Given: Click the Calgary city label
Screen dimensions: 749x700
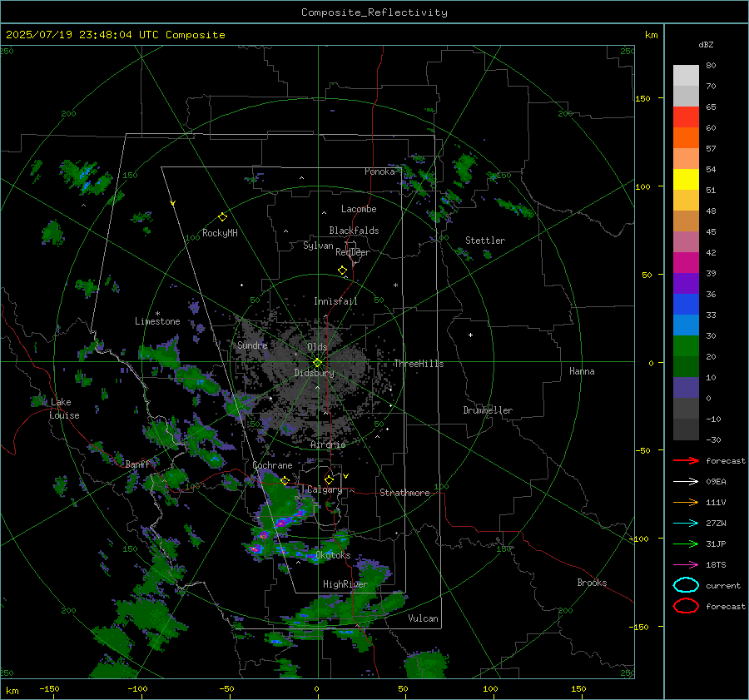Looking at the screenshot, I should pos(325,489).
